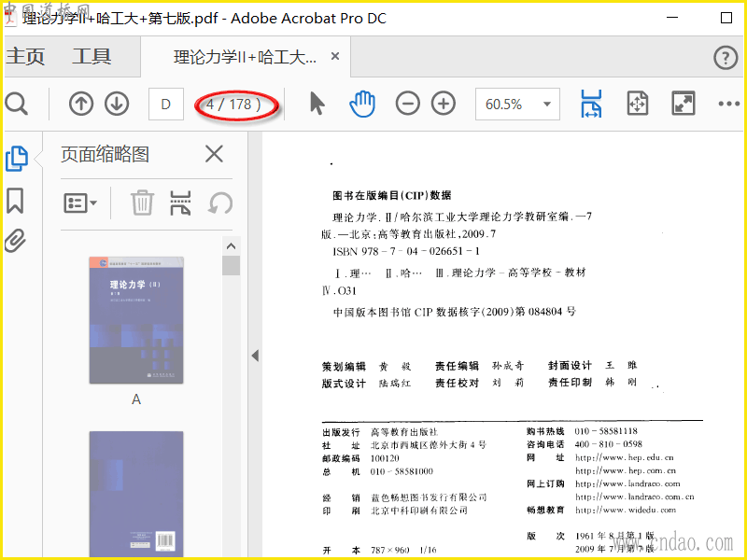This screenshot has height=560, width=747.
Task: Select the cover page thumbnail labeled A
Action: pos(136,320)
